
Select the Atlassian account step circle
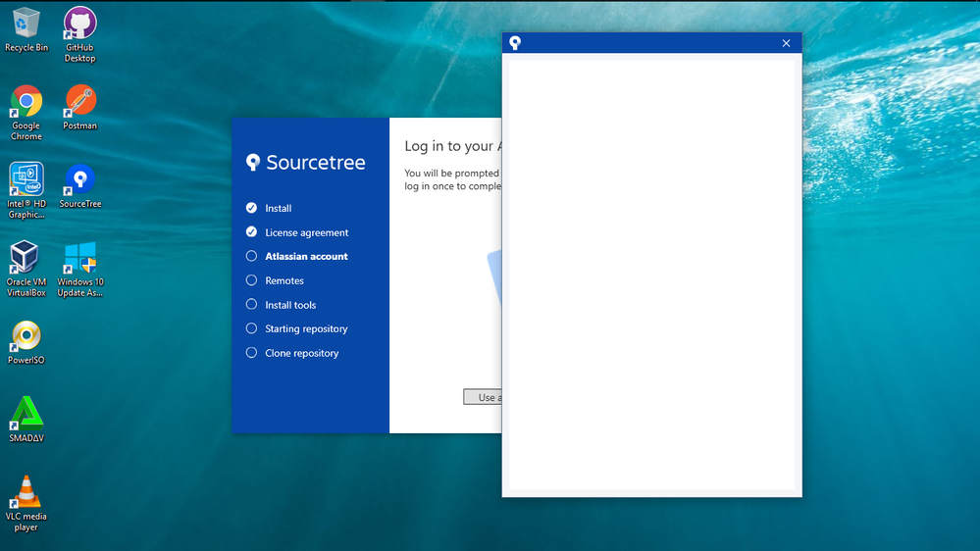pyautogui.click(x=251, y=256)
